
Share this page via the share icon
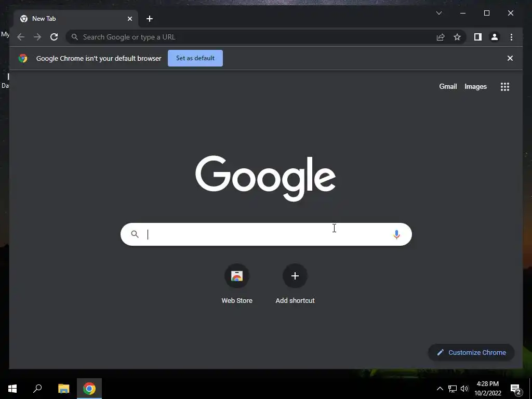tap(441, 37)
